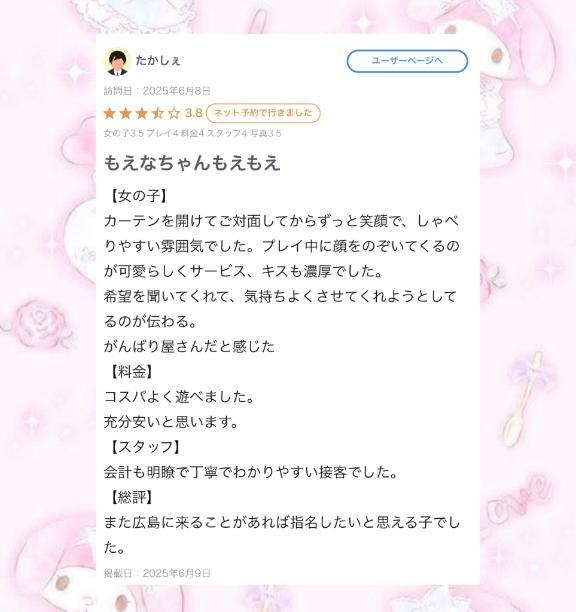Click the review title もえなちゃんもえもえ
Image resolution: width=576 pixels, height=612 pixels.
pos(192,163)
